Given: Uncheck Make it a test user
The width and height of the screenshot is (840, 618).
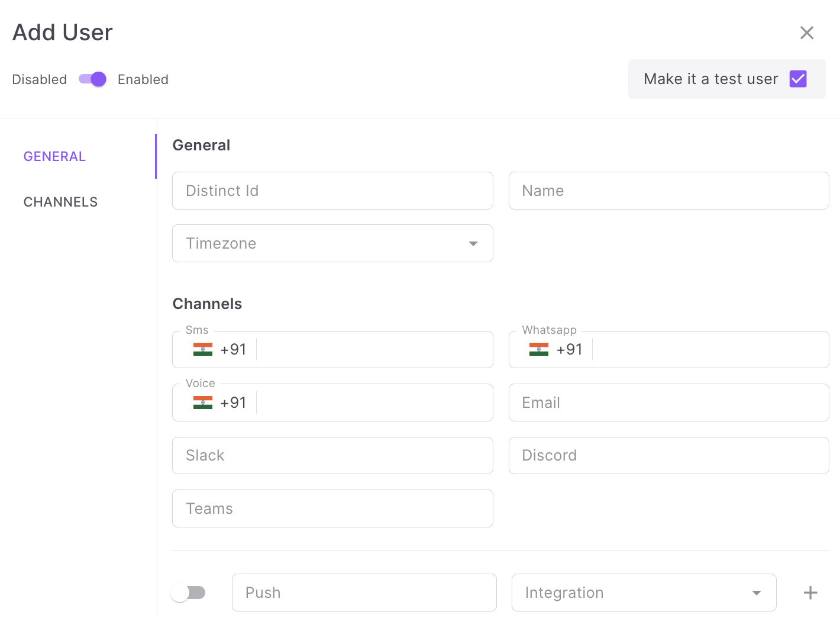Looking at the screenshot, I should 798,79.
